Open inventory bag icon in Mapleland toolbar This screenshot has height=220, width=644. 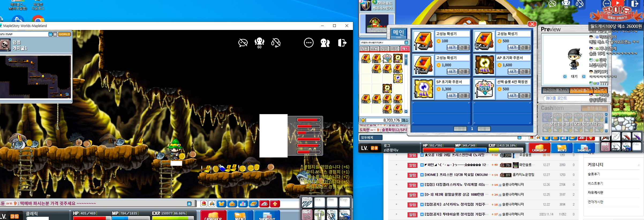(232, 204)
